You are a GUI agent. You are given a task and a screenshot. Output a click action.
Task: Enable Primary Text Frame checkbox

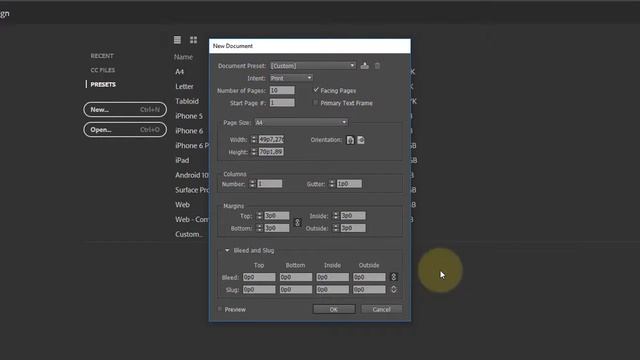pos(316,103)
